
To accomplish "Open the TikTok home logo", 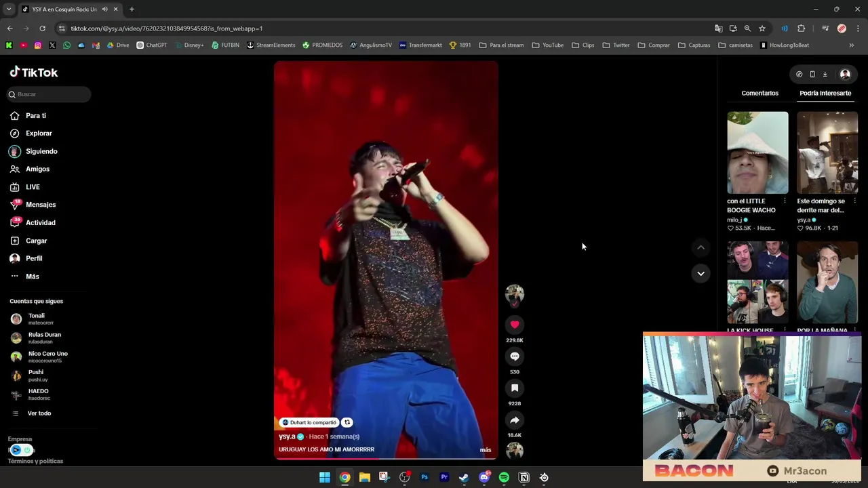I will (34, 73).
